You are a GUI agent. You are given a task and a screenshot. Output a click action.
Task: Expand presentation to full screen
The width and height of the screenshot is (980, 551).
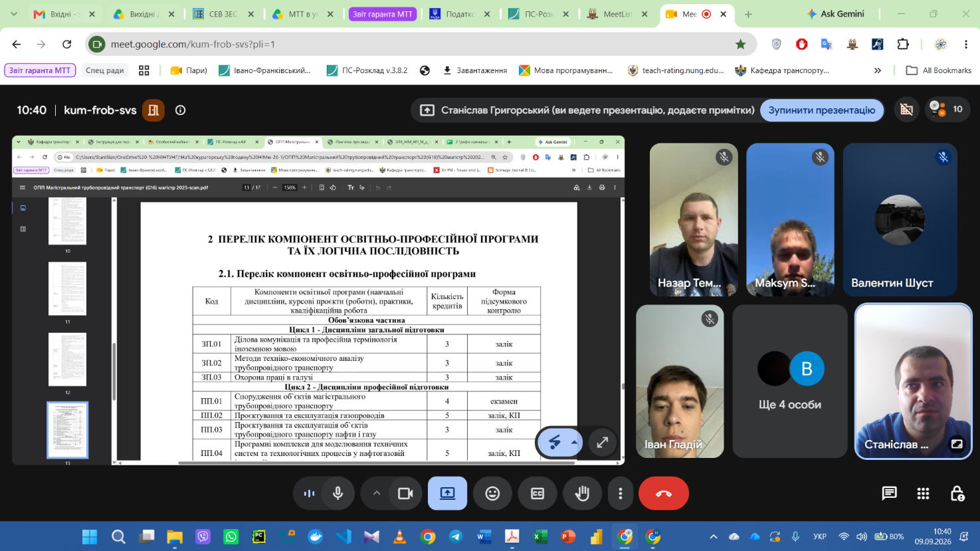603,442
